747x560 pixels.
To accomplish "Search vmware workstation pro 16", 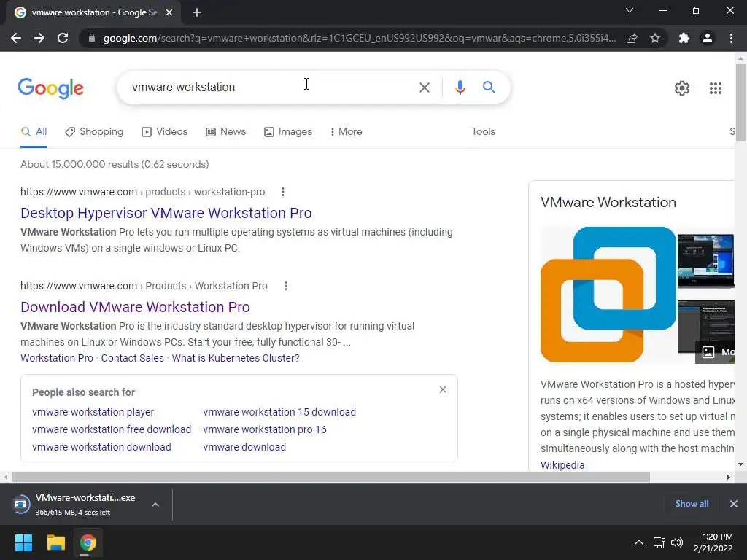I will pos(264,429).
